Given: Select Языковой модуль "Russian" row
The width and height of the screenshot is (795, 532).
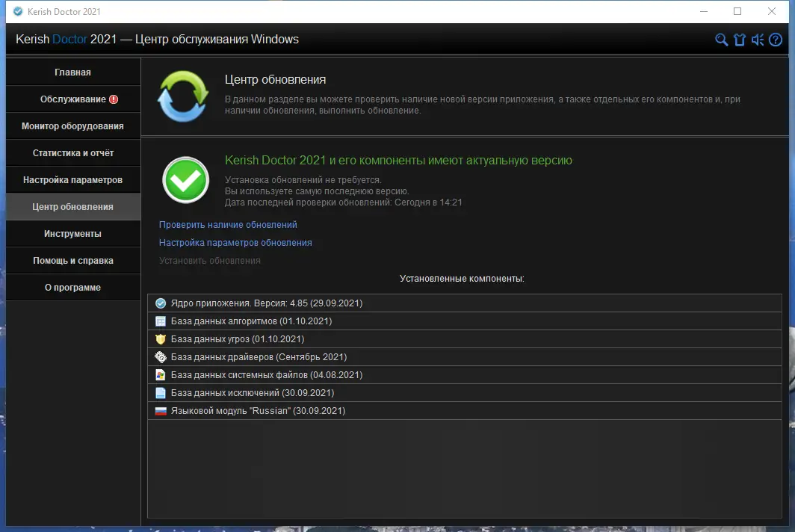Looking at the screenshot, I should pos(465,411).
